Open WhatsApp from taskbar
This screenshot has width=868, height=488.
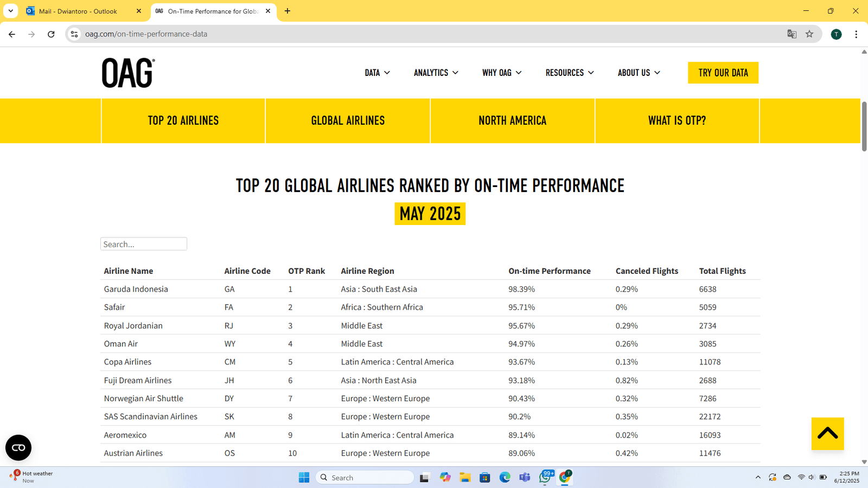pyautogui.click(x=545, y=477)
